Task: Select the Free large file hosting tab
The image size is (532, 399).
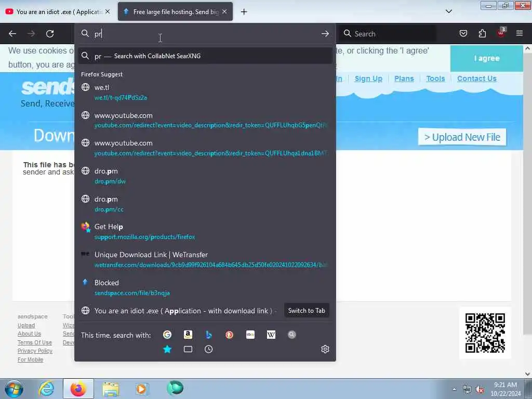Action: [176, 12]
